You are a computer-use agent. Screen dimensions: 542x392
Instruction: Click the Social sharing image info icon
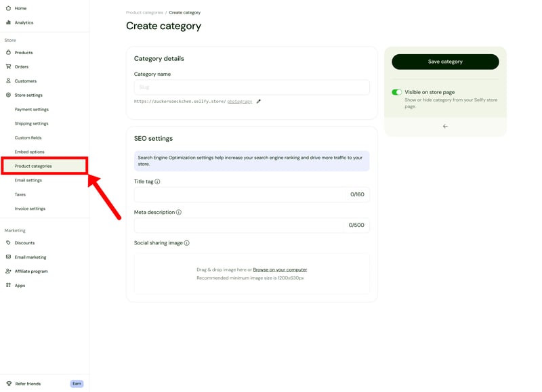187,243
